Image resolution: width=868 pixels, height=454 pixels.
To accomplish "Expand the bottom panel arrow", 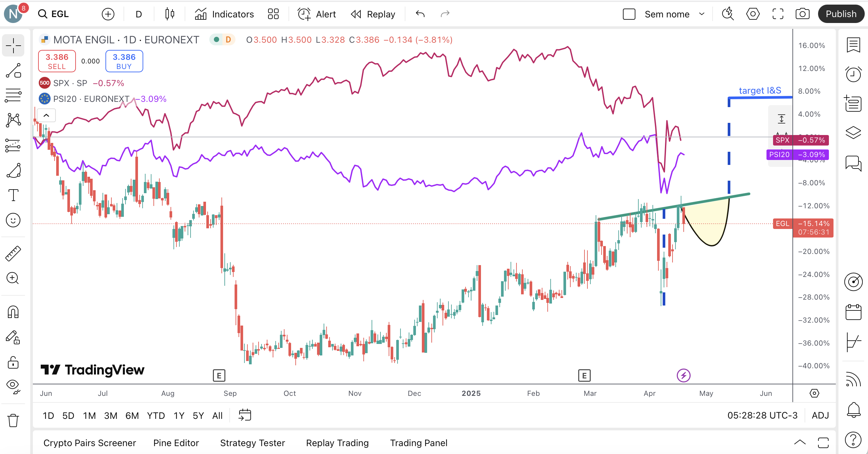I will click(800, 443).
